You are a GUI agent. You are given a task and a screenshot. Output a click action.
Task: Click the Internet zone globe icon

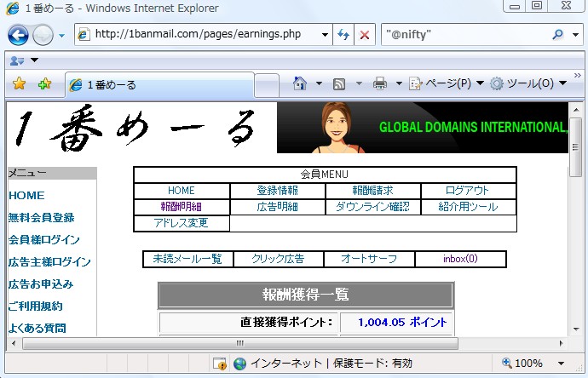(239, 364)
